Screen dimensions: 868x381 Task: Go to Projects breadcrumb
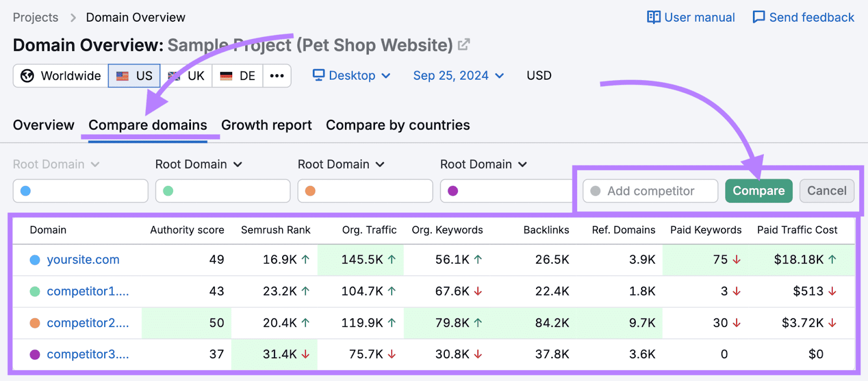[x=35, y=17]
